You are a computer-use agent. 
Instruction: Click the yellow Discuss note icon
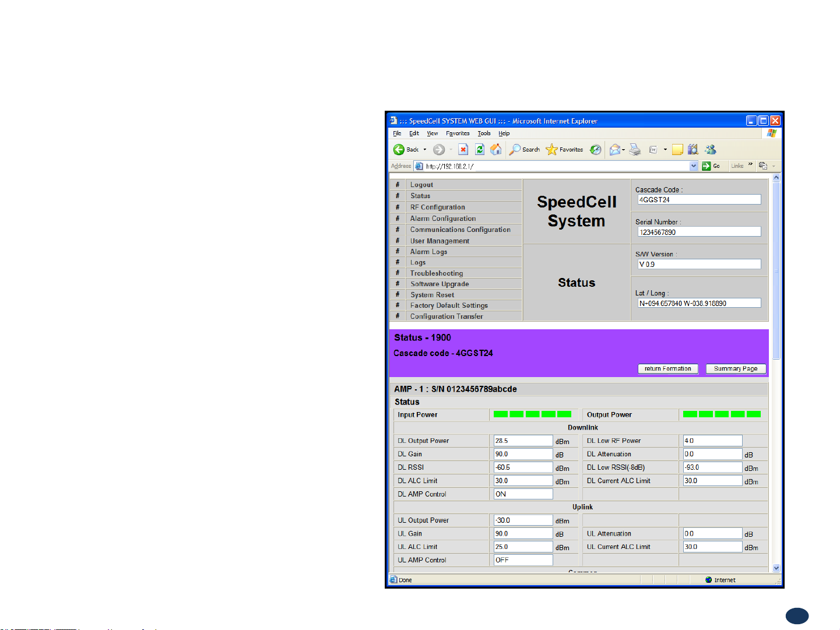[x=677, y=150]
